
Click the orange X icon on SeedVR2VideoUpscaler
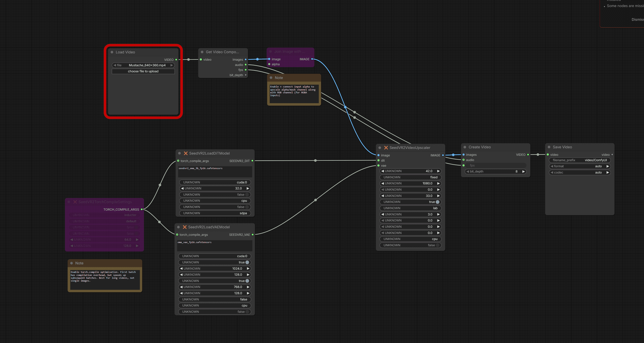point(386,148)
